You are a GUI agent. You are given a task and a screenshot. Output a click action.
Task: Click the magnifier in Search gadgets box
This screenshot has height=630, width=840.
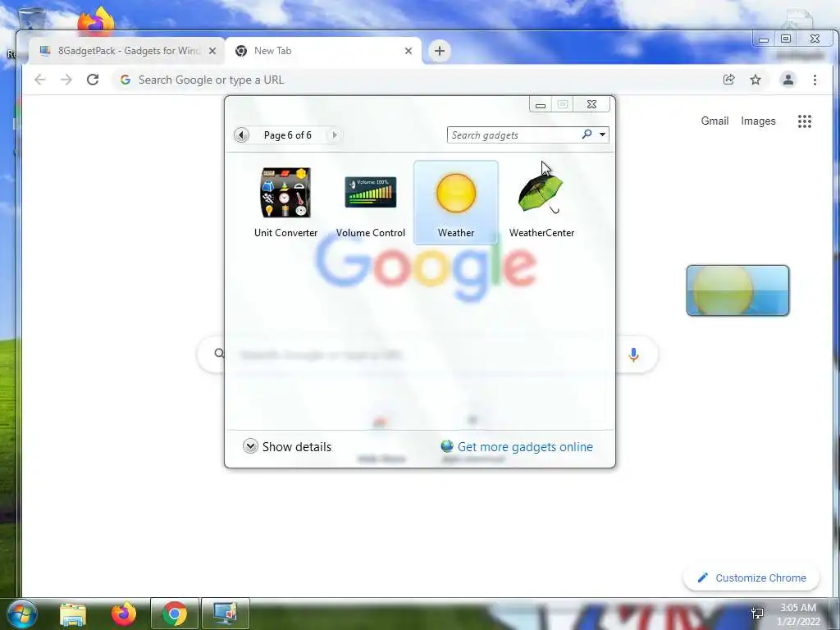(587, 135)
